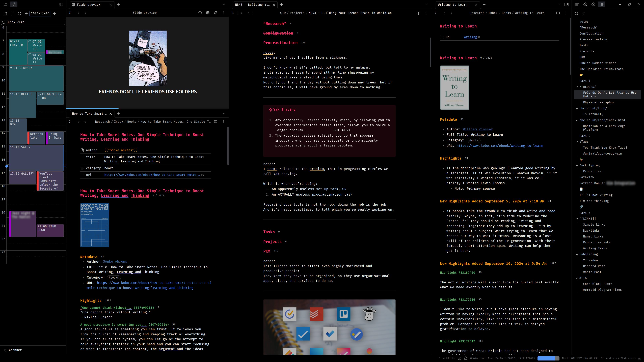Collapse the bbc.co.uk/food/ outline heading
644x362 pixels.
click(x=577, y=108)
